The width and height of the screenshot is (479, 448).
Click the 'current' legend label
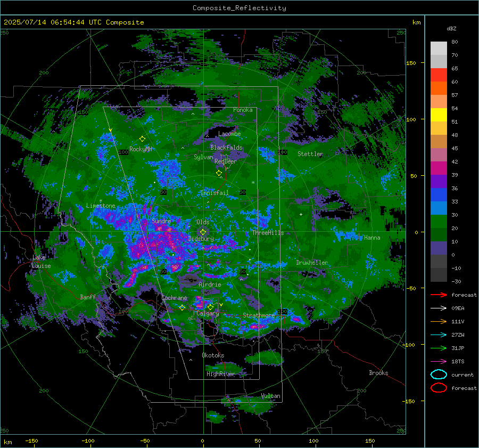pos(463,375)
